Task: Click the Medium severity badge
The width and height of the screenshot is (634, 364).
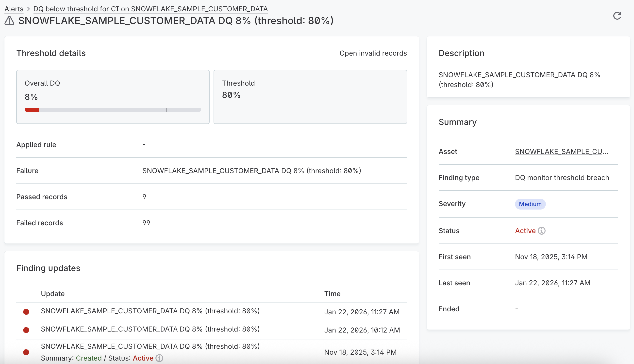Action: point(530,204)
